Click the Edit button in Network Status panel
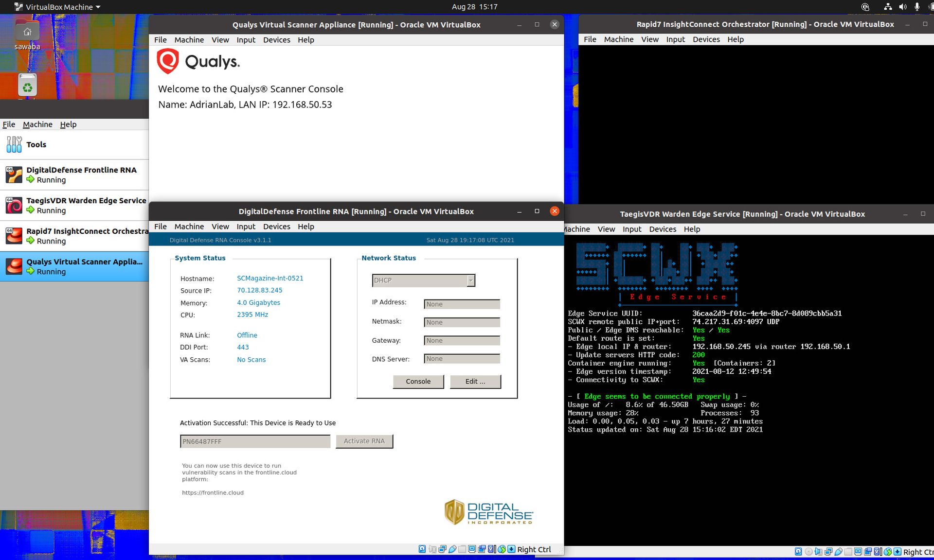934x560 pixels. [475, 381]
